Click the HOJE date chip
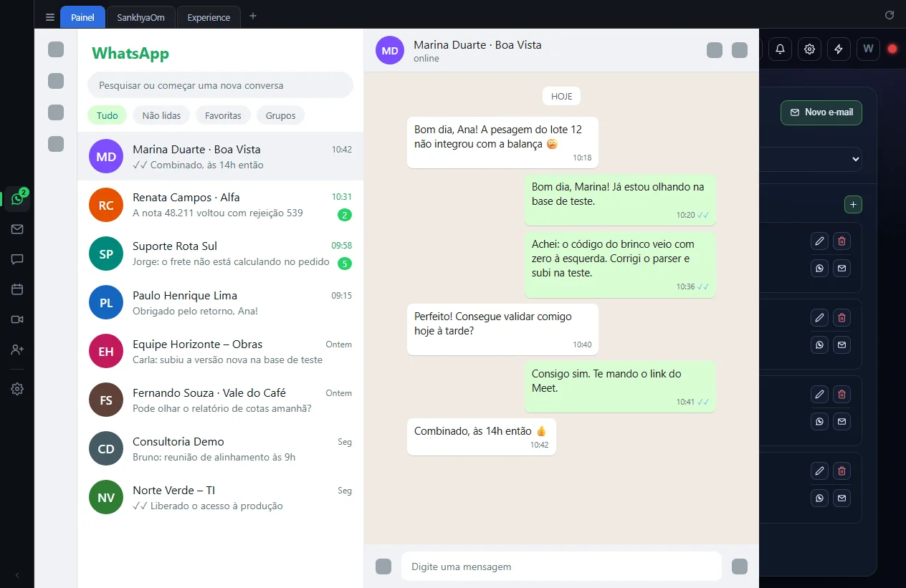Viewport: 906px width, 588px height. pyautogui.click(x=561, y=96)
